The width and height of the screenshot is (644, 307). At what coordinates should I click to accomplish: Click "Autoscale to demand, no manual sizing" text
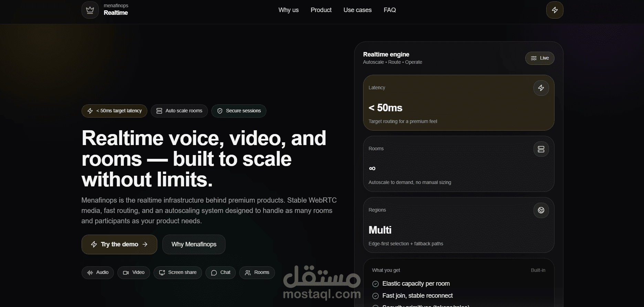410,183
